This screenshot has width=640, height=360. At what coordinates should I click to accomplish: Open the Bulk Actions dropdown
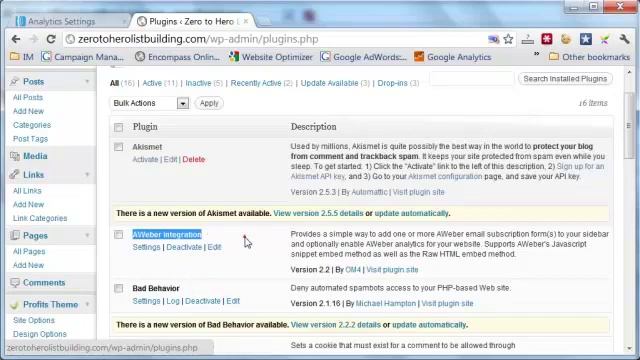coord(149,103)
